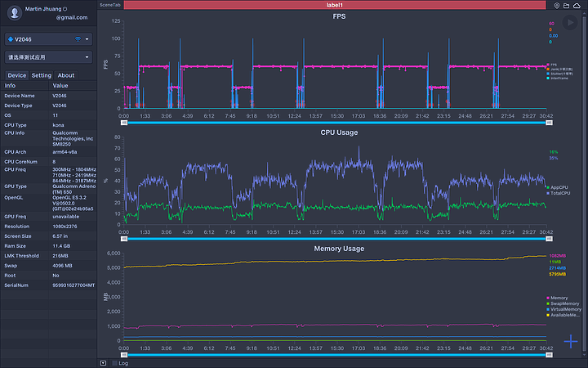This screenshot has width=588, height=368.
Task: Toggle AvailableMe... series in memory legend
Action: 563,315
